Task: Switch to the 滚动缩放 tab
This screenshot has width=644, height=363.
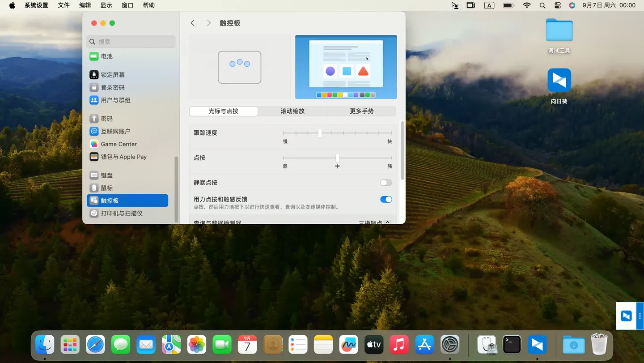Action: coord(292,111)
